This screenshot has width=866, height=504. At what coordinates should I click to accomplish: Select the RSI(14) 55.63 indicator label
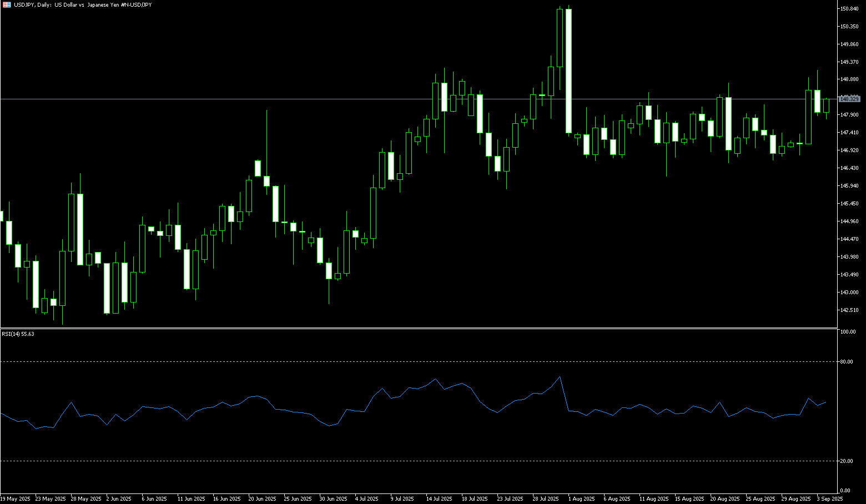[x=18, y=334]
